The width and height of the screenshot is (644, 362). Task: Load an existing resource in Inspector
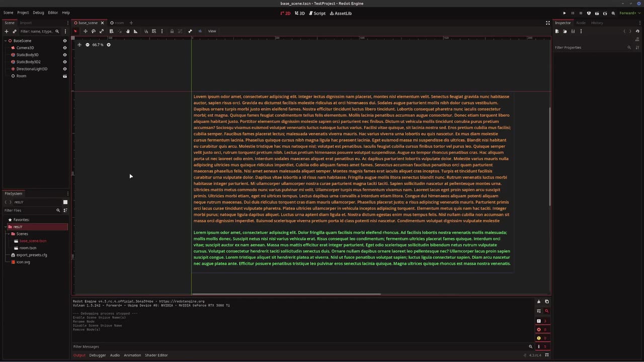pyautogui.click(x=565, y=31)
